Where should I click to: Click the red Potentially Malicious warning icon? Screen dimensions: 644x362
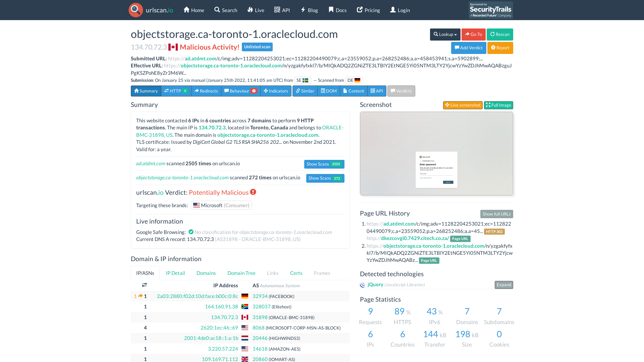253,192
